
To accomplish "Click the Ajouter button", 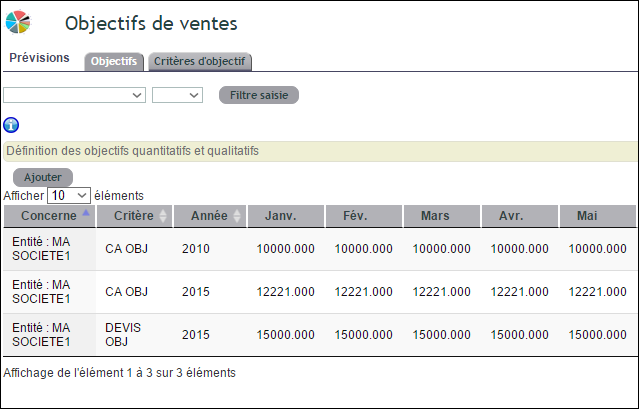I will coord(43,177).
